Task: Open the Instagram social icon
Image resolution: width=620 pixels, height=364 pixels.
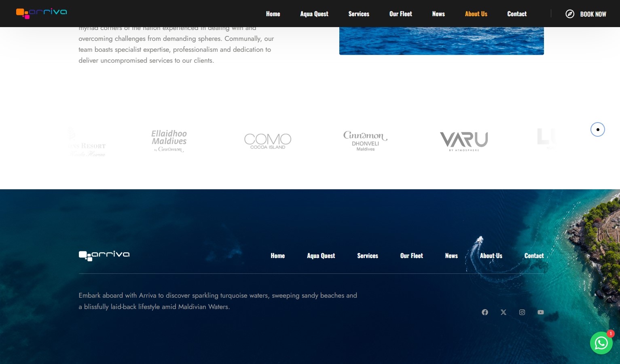Action: point(522,312)
